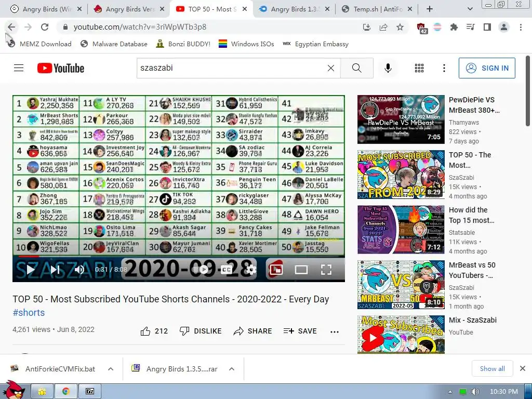The image size is (532, 399).
Task: Search with your voice microphone
Action: click(388, 68)
